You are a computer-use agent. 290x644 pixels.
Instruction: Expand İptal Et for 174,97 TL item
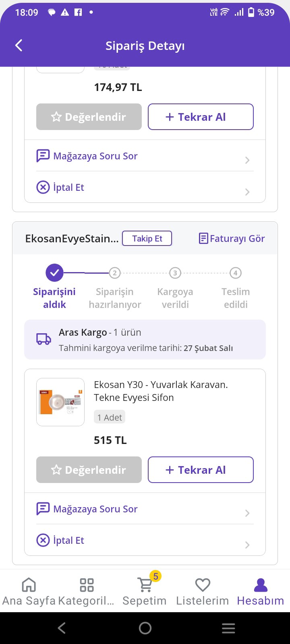point(247,192)
